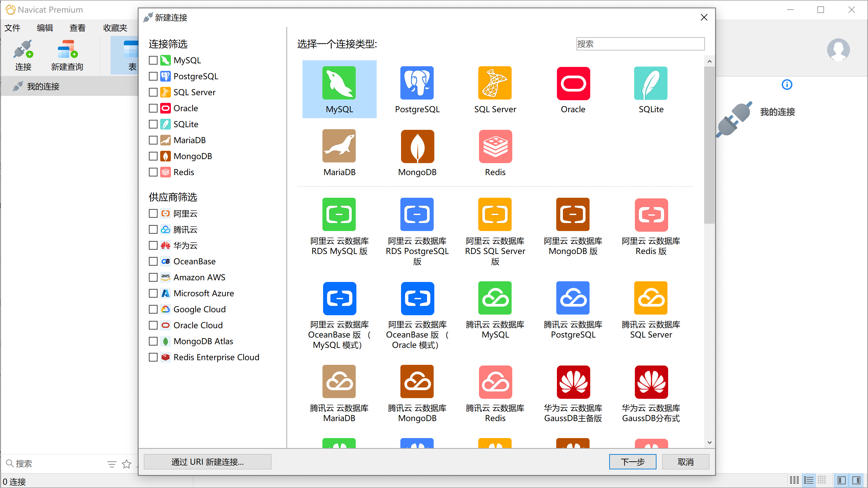Click the 连接 toolbar icon in Navicat
Viewport: 868px width, 488px height.
[x=23, y=55]
